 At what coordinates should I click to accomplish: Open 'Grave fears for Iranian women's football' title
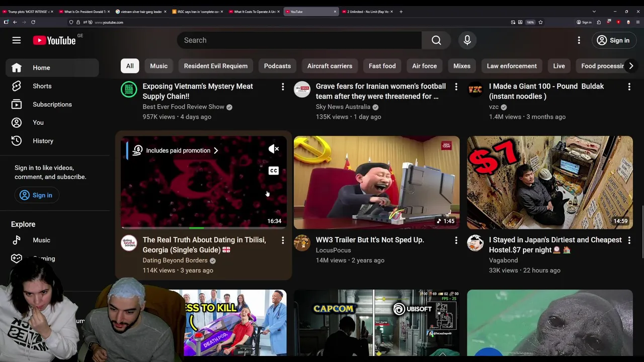381,92
